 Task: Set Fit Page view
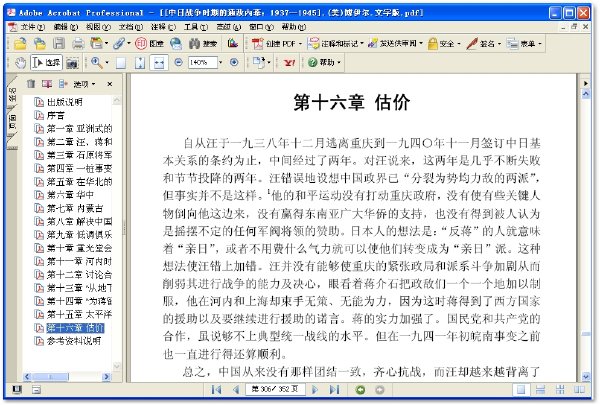(140, 63)
